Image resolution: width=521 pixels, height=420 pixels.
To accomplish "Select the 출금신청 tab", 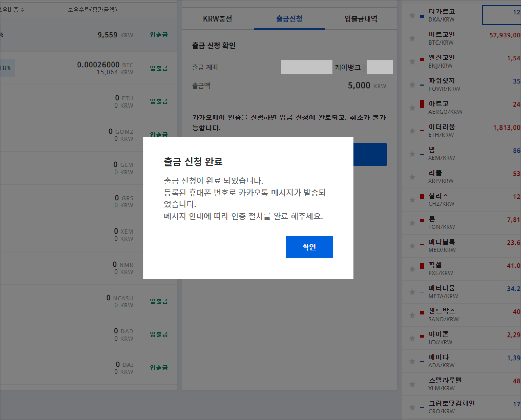I will (289, 19).
